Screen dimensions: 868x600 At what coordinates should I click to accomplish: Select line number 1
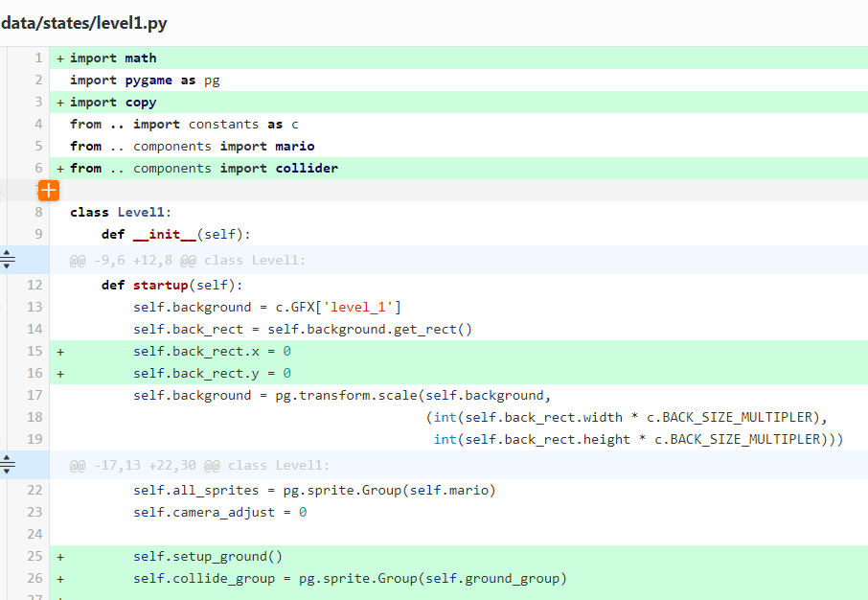(38, 58)
